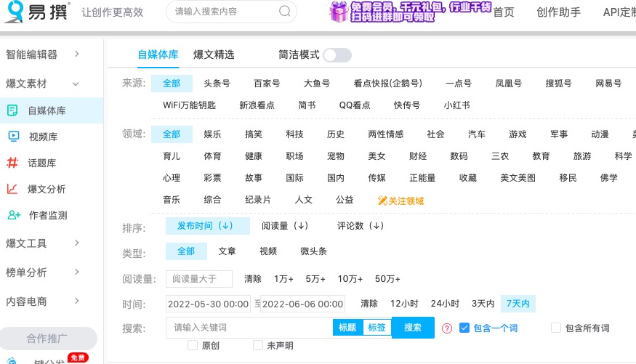The height and width of the screenshot is (364, 636).
Task: Select 标签 search mode toggle
Action: point(377,328)
